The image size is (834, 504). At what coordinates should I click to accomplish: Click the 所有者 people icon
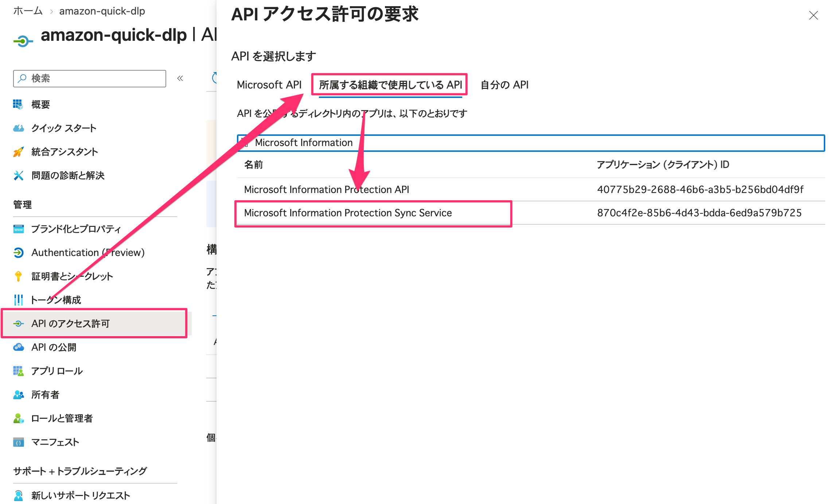coord(18,395)
